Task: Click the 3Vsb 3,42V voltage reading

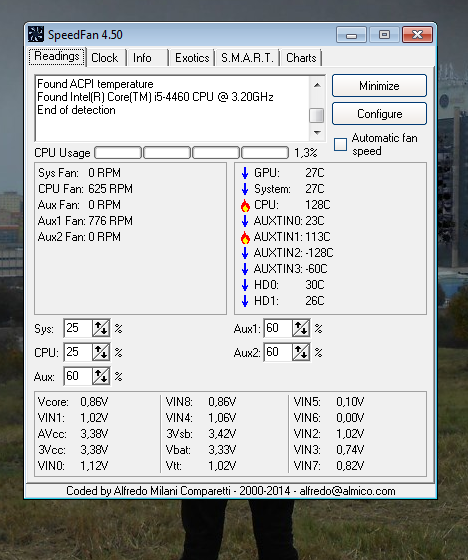Action: coord(201,434)
